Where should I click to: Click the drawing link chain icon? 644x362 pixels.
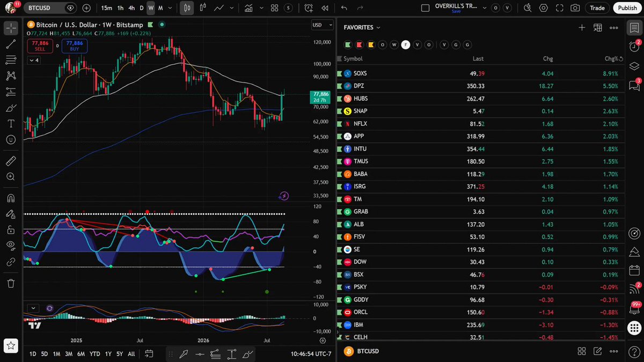point(11,262)
